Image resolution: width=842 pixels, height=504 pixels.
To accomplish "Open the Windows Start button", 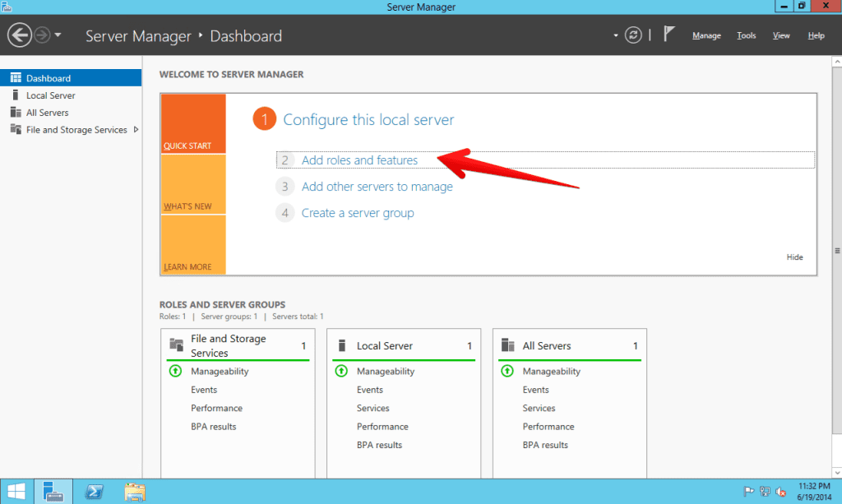I will (16, 491).
